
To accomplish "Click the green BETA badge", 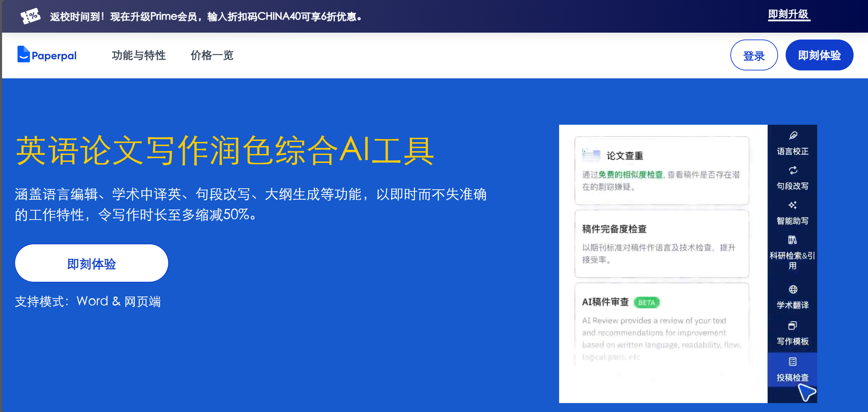I will click(647, 302).
